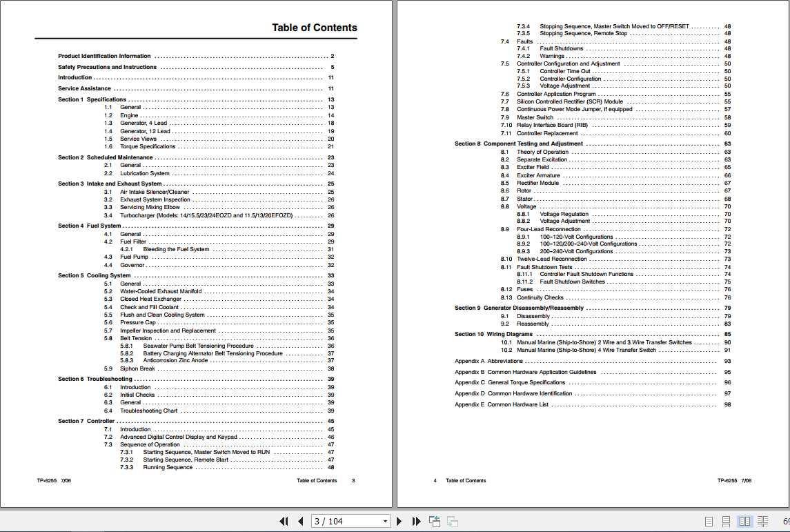790x532 pixels.
Task: Jump to the first page of the document
Action: (284, 521)
